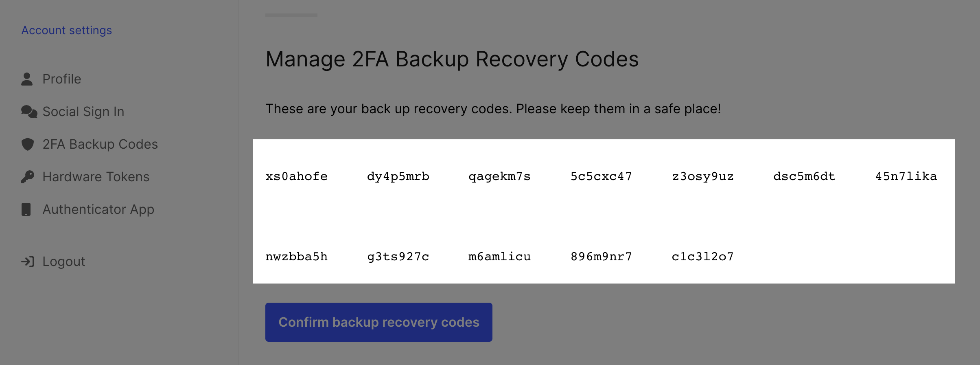Click the Manage 2FA Backup Recovery Codes heading
This screenshot has width=980, height=365.
pyautogui.click(x=452, y=59)
